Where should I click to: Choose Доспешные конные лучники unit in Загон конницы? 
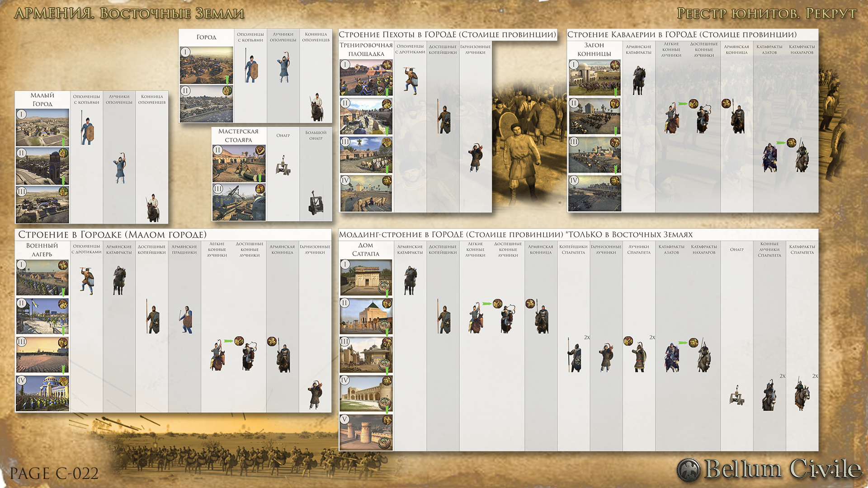[704, 118]
